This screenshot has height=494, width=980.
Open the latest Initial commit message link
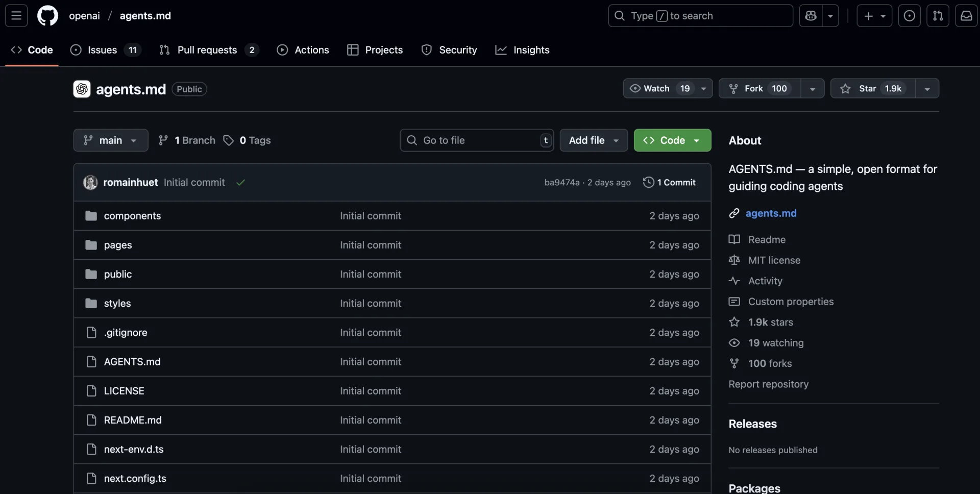194,182
